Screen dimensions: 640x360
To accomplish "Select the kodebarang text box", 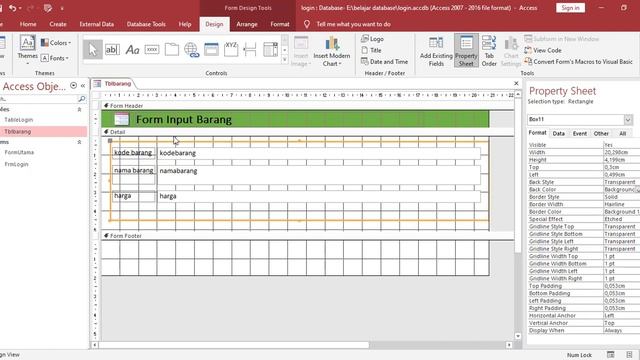I will [x=319, y=153].
